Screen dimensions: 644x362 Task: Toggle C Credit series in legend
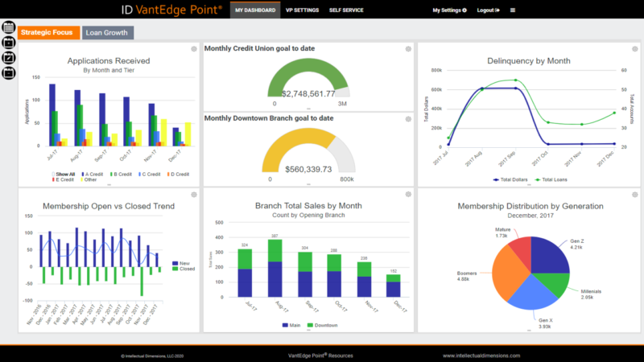pyautogui.click(x=149, y=174)
